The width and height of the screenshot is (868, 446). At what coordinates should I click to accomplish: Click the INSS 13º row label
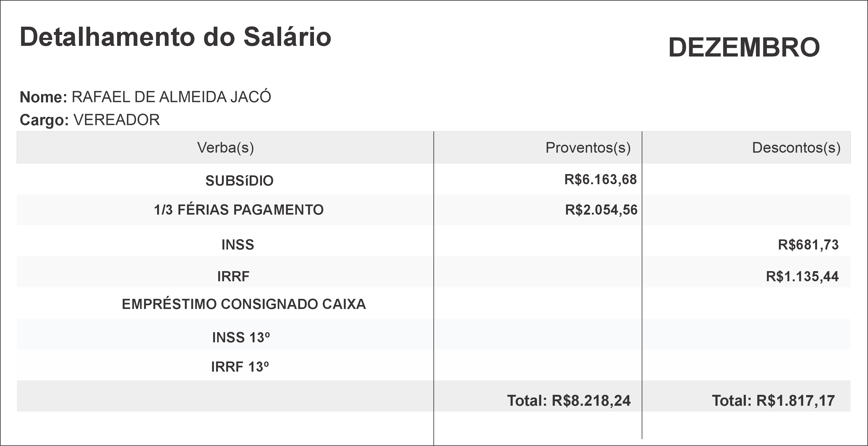241,337
